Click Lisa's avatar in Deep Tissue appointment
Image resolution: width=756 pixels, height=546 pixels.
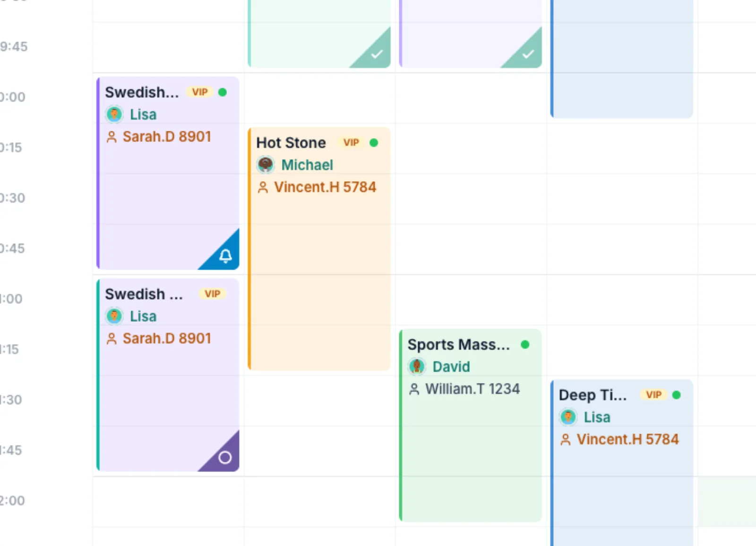point(568,417)
